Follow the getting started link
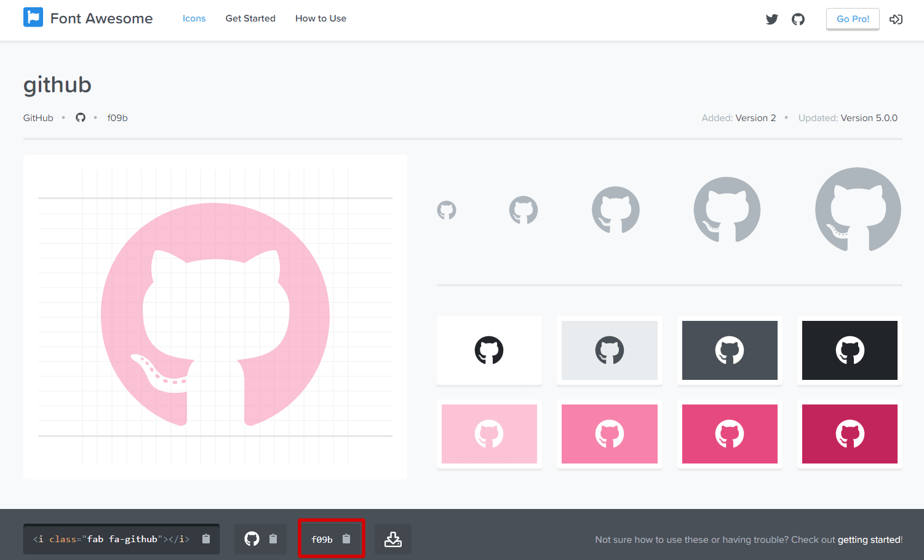The width and height of the screenshot is (924, 560). pyautogui.click(x=869, y=540)
